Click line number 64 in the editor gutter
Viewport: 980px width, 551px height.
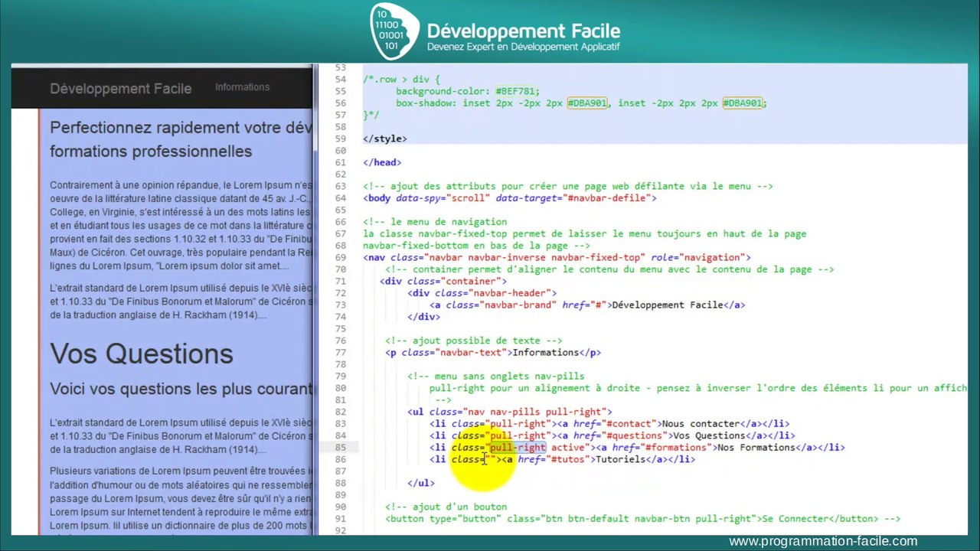[340, 197]
